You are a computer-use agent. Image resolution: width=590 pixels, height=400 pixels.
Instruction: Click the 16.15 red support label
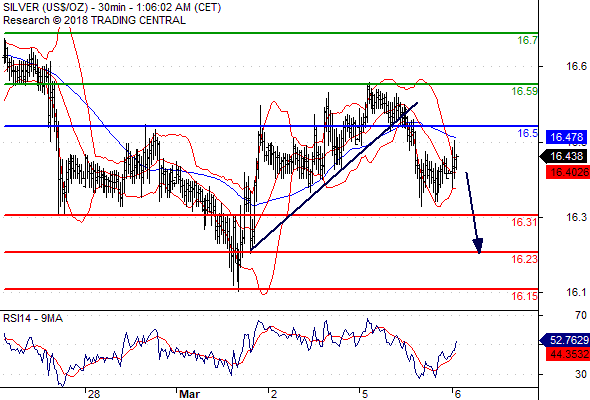point(524,296)
